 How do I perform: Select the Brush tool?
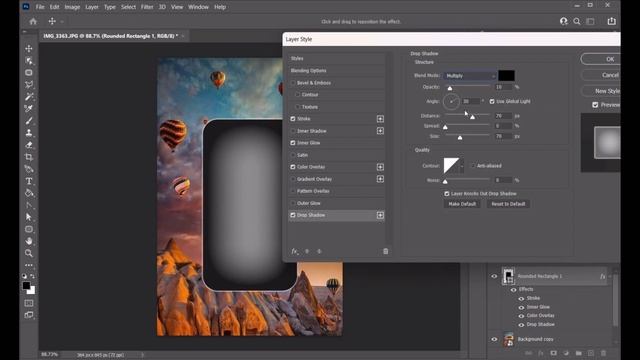[x=29, y=121]
